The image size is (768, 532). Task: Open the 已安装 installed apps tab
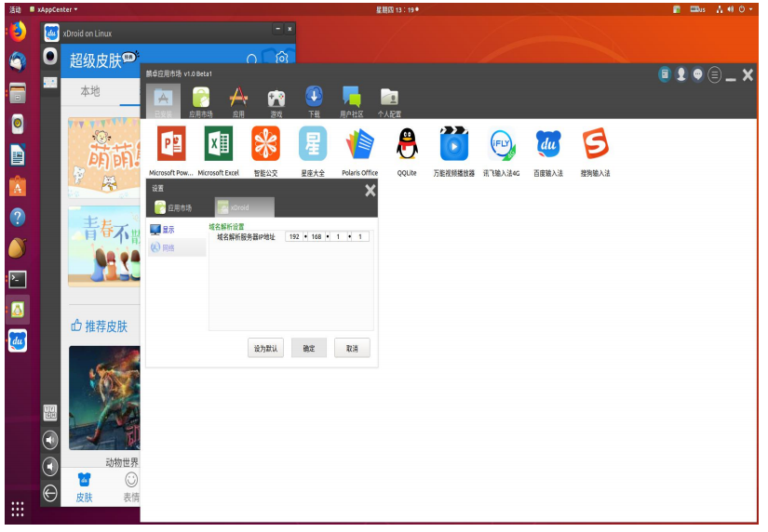163,100
